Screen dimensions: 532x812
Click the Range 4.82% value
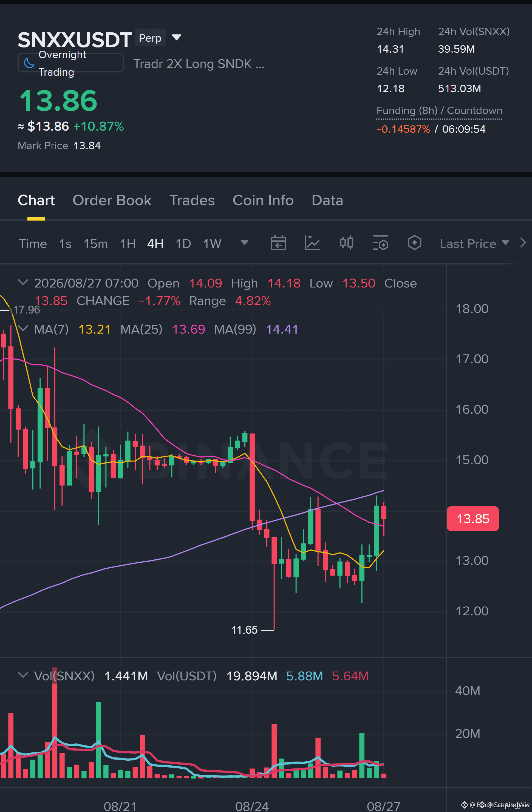tap(253, 301)
